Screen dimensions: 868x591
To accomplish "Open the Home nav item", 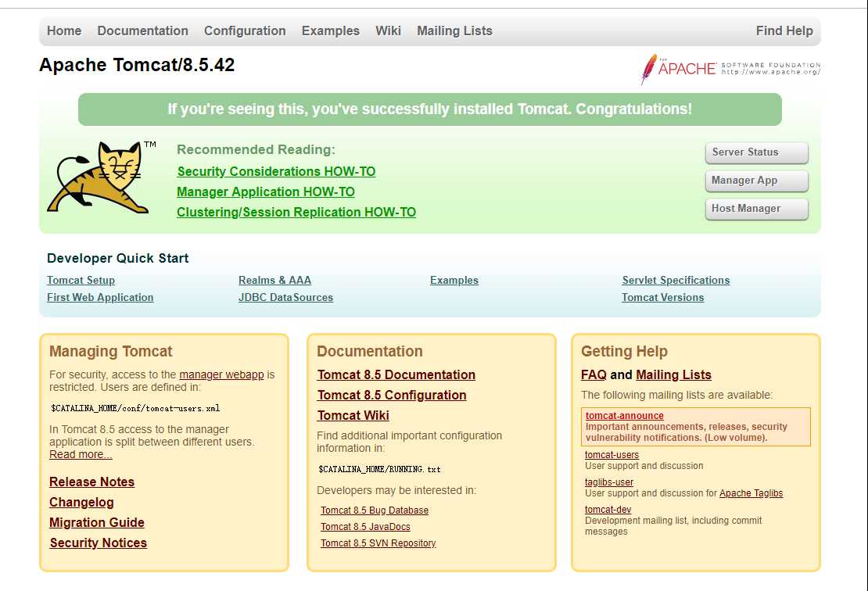I will tap(64, 31).
